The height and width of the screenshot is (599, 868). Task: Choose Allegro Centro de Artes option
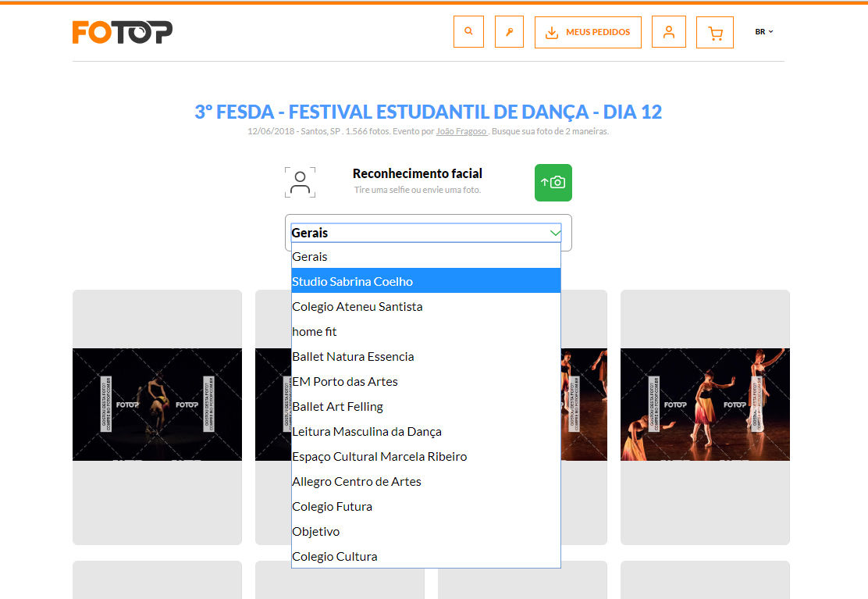click(x=426, y=482)
